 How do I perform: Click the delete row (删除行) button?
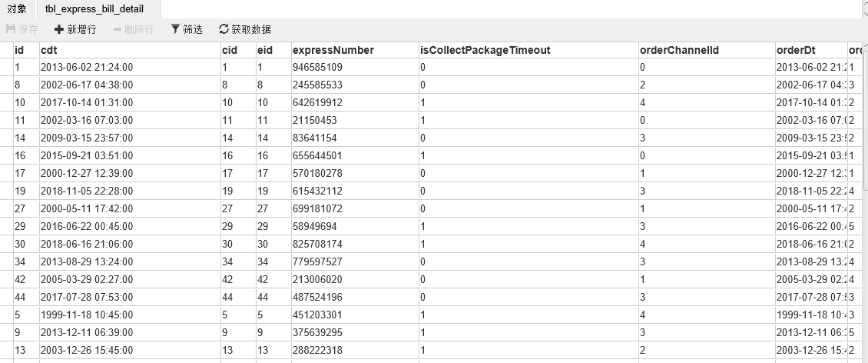point(134,29)
